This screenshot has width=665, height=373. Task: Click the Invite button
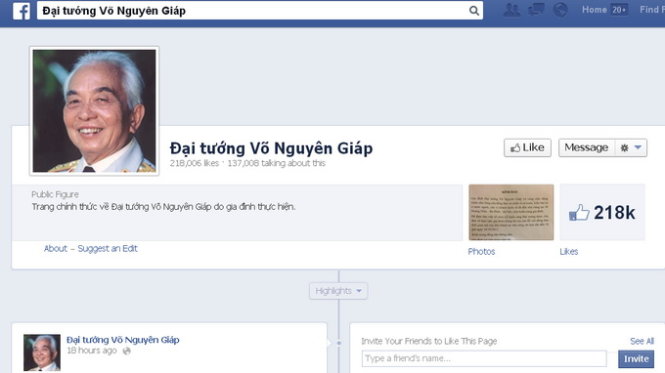[x=636, y=359]
